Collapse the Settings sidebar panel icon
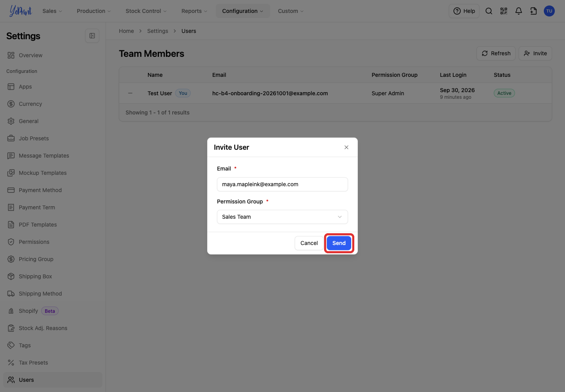Image resolution: width=565 pixels, height=392 pixels. 92,36
